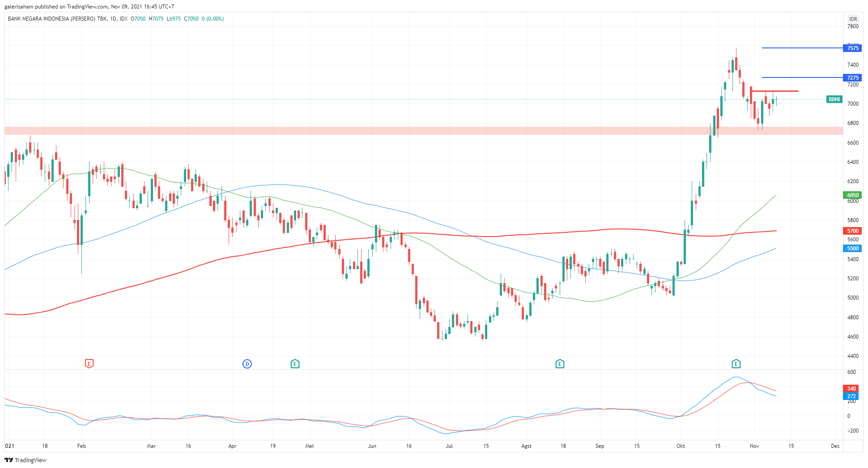Click the 1D interval in the legend
This screenshot has width=868, height=468.
113,19
